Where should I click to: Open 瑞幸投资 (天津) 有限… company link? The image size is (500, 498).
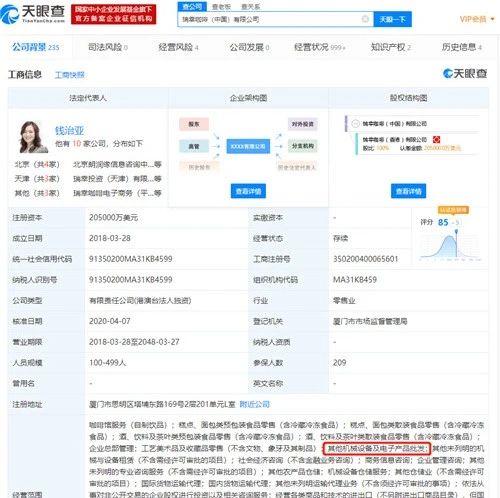click(117, 179)
